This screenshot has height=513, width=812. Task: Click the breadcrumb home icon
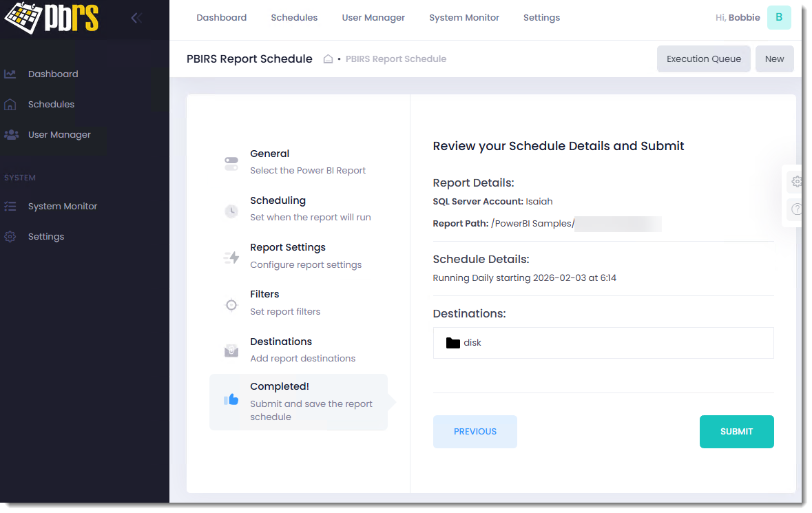[x=329, y=59]
